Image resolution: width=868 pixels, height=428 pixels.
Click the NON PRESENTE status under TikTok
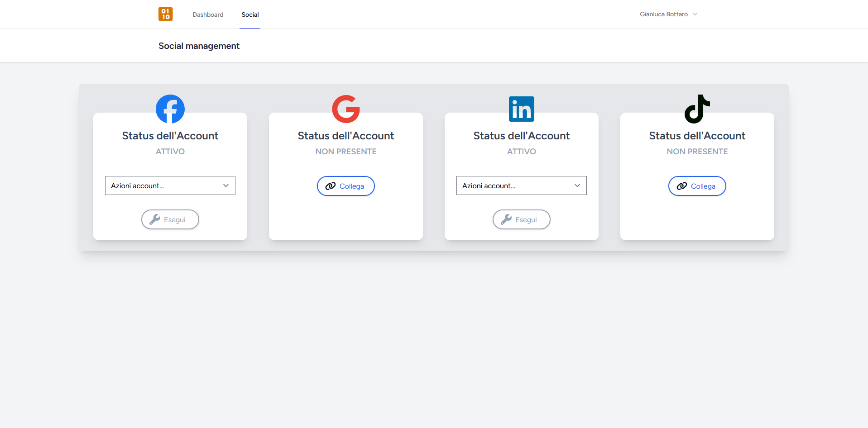coord(697,152)
